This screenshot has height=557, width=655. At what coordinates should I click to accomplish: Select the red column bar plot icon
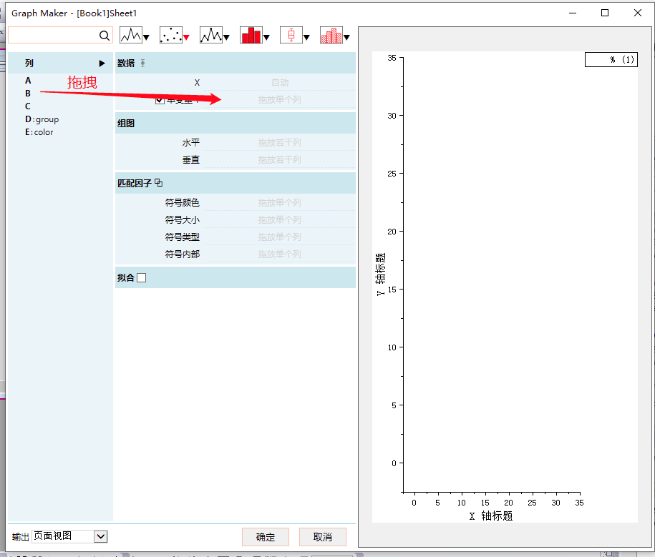tap(251, 35)
